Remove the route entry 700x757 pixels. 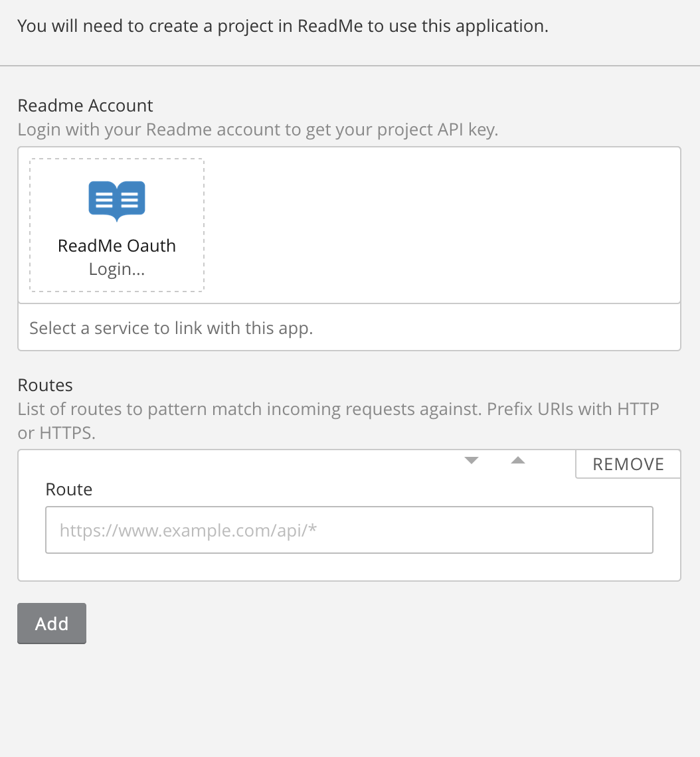[628, 464]
